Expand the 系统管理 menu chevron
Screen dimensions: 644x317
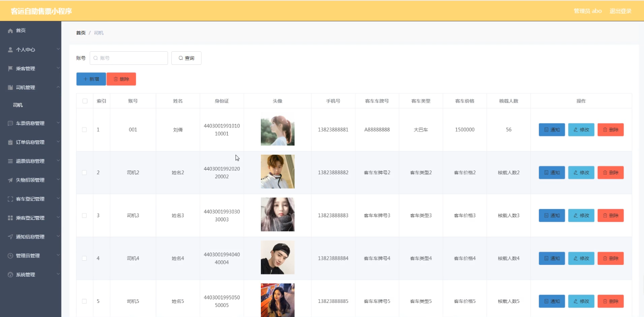click(x=58, y=274)
